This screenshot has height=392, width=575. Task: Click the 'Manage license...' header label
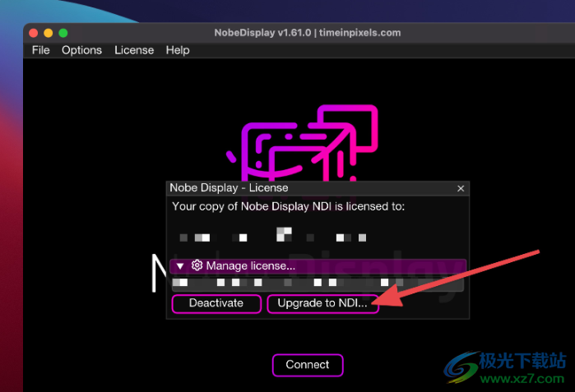tap(251, 266)
